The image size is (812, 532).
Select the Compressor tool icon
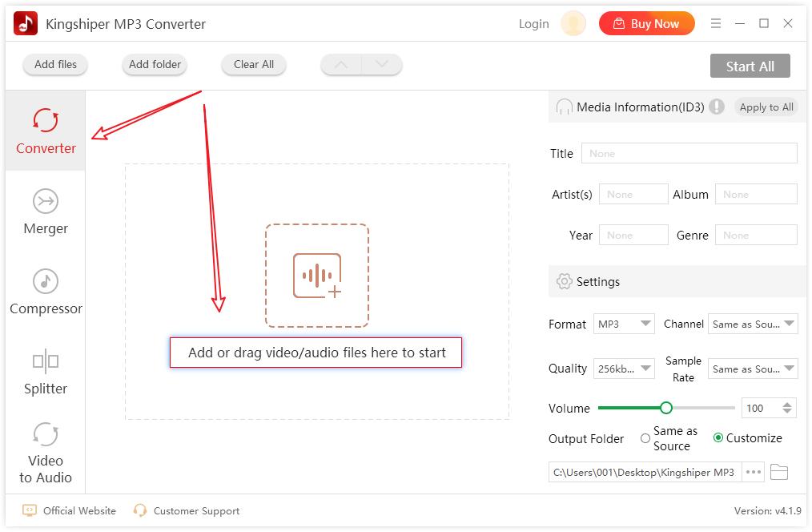click(x=46, y=282)
